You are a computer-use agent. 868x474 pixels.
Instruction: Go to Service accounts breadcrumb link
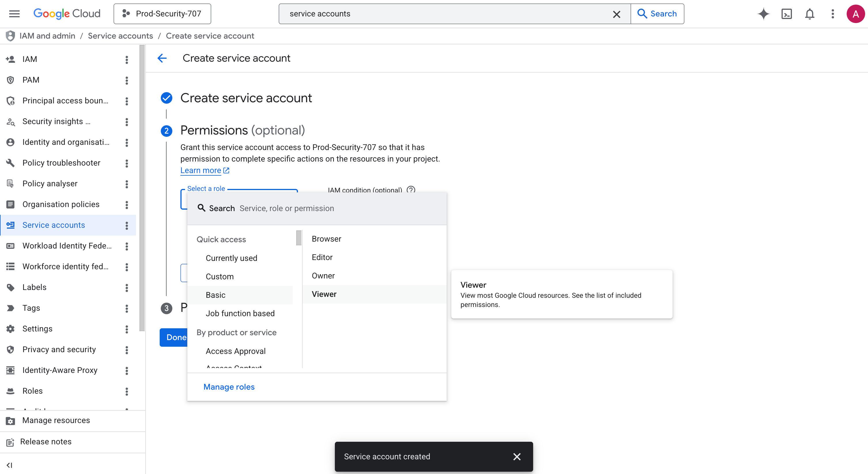point(120,36)
